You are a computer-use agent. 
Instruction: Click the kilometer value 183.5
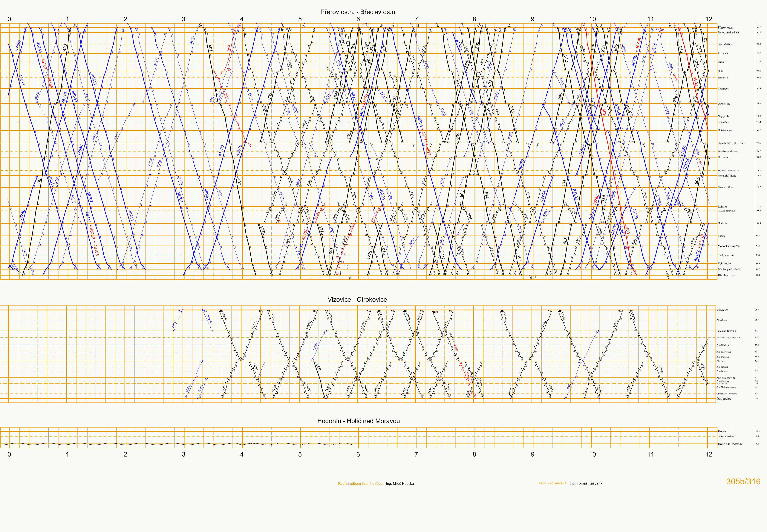click(x=758, y=27)
